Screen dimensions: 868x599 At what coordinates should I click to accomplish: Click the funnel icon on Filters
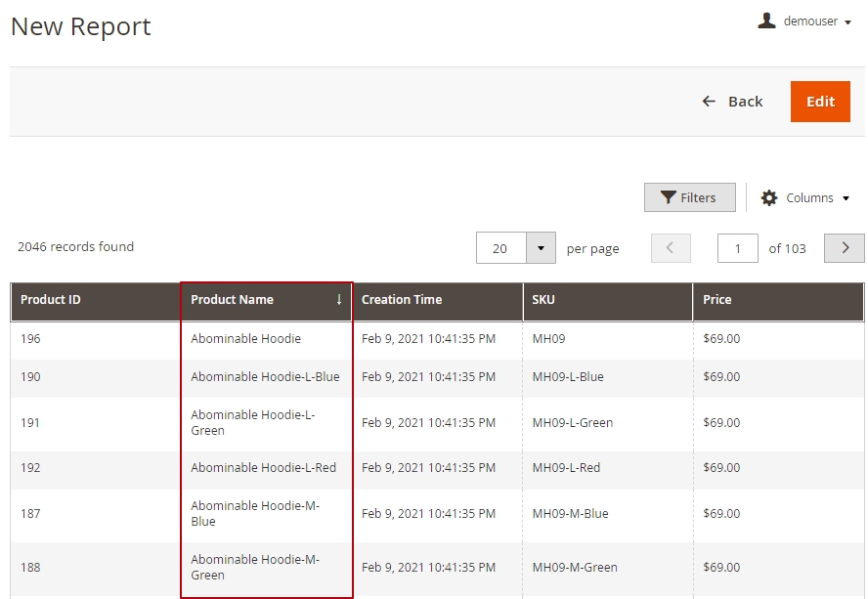click(x=669, y=197)
